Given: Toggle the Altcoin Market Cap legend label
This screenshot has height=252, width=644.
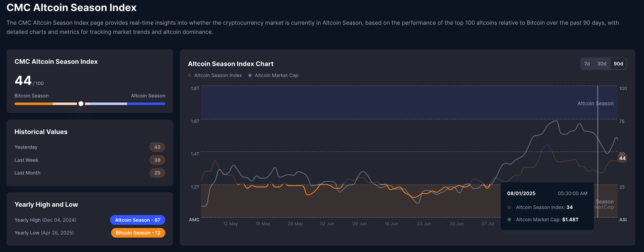Looking at the screenshot, I should (x=276, y=75).
